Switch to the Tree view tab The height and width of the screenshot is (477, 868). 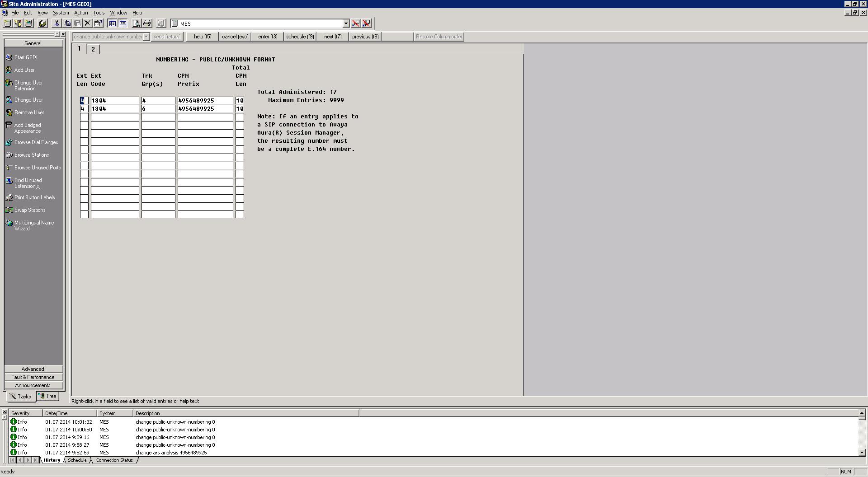coord(47,396)
